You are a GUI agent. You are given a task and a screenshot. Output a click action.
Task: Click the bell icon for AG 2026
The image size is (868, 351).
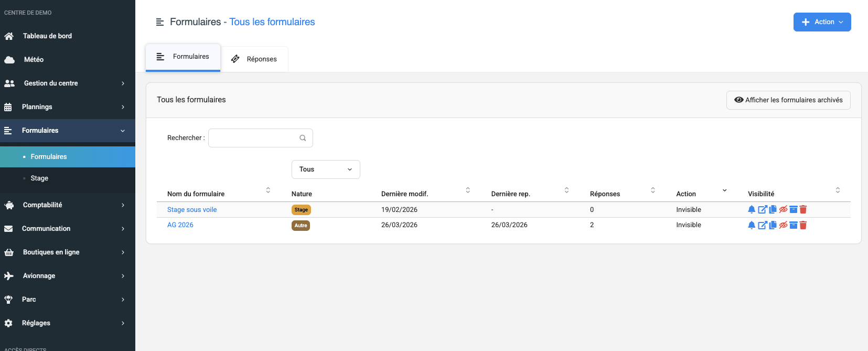(752, 225)
